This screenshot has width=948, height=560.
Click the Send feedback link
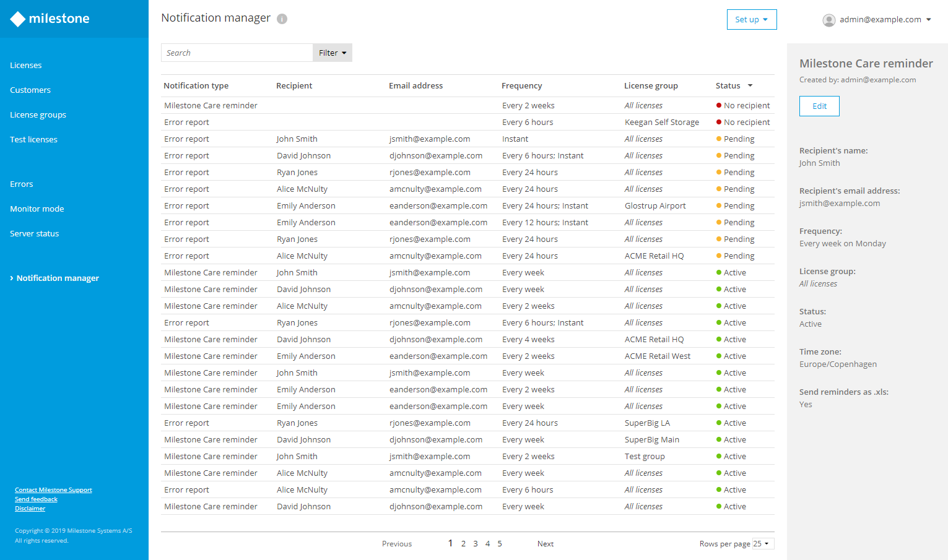36,499
